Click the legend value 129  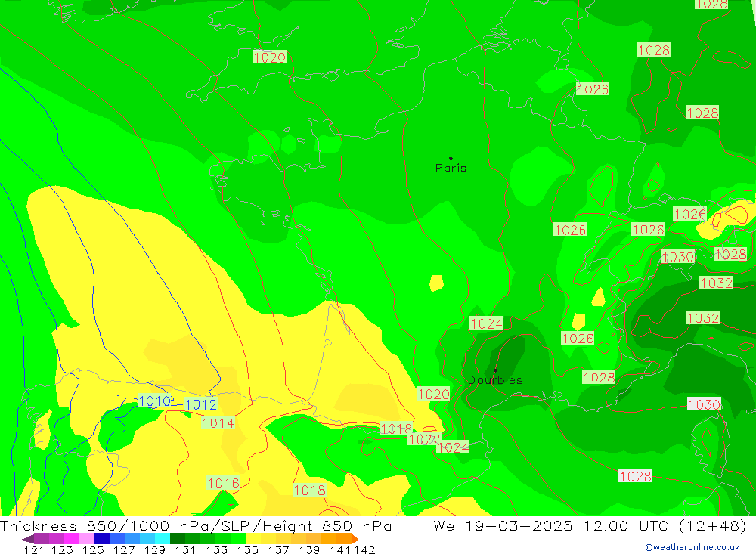pyautogui.click(x=155, y=549)
